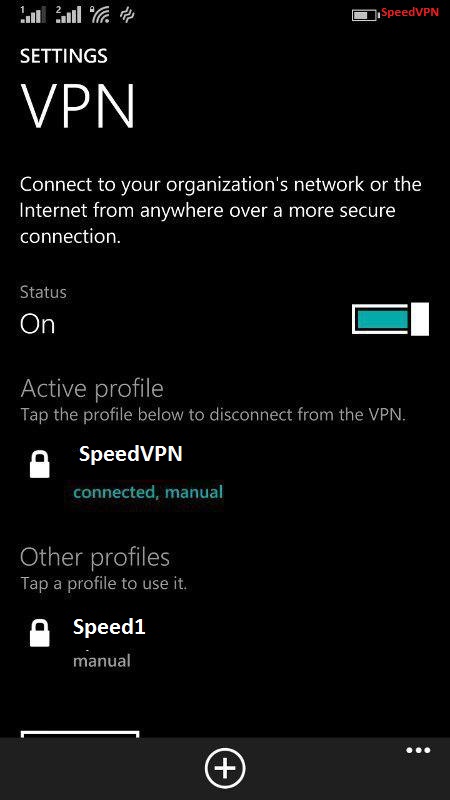Tap the lock icon beside SpeedVPN
Screen dimensions: 450x800
[x=40, y=464]
